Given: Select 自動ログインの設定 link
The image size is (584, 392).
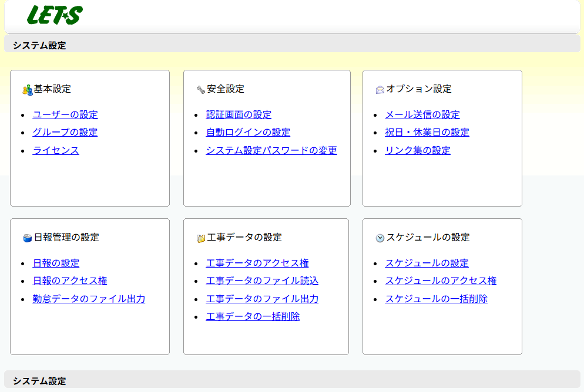Looking at the screenshot, I should click(x=248, y=133).
